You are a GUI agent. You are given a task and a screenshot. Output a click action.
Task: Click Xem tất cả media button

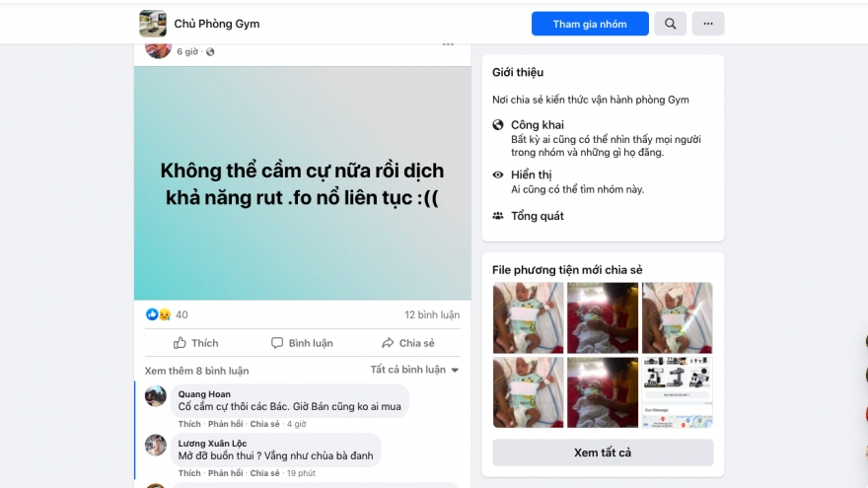(603, 453)
